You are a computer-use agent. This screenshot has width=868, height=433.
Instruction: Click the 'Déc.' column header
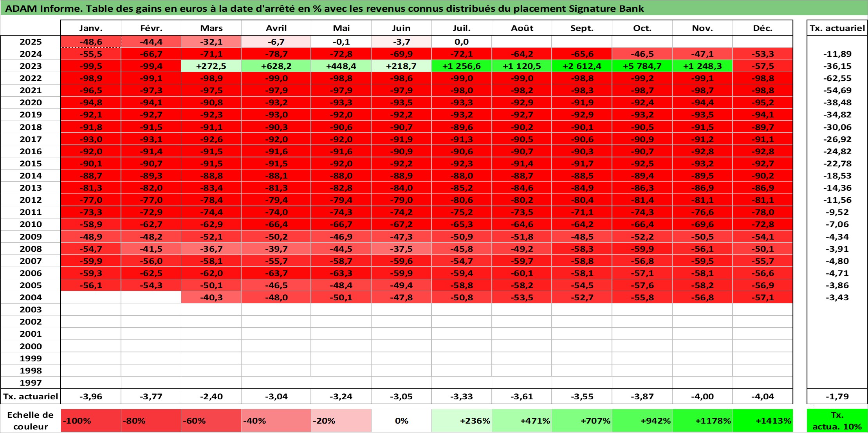click(763, 28)
